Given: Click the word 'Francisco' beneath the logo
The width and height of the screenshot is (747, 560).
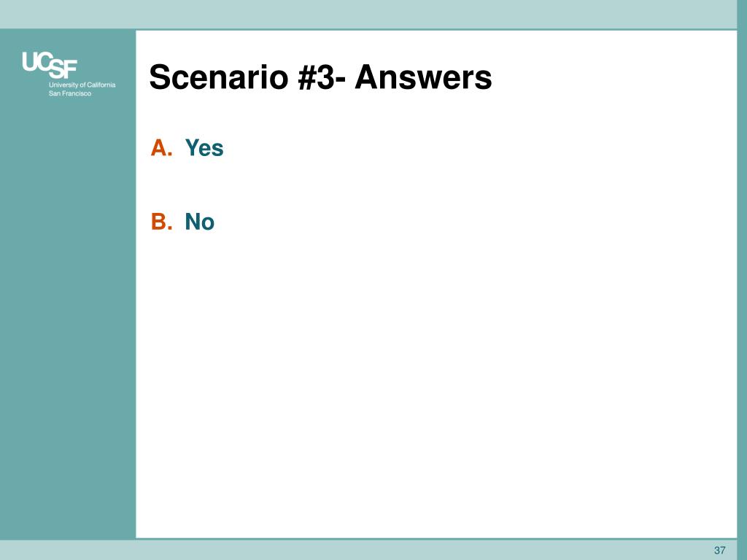Looking at the screenshot, I should tap(76, 93).
